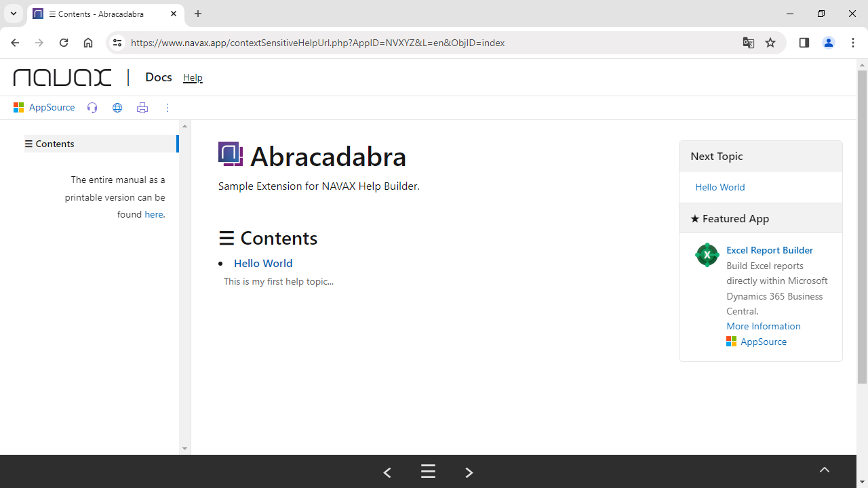868x488 pixels.
Task: Open the Help link in header
Action: [x=193, y=77]
